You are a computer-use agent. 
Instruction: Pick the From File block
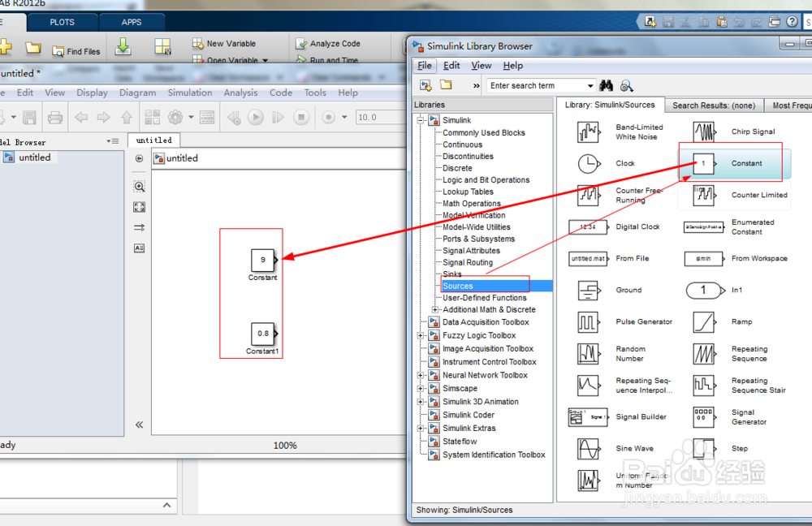point(588,258)
